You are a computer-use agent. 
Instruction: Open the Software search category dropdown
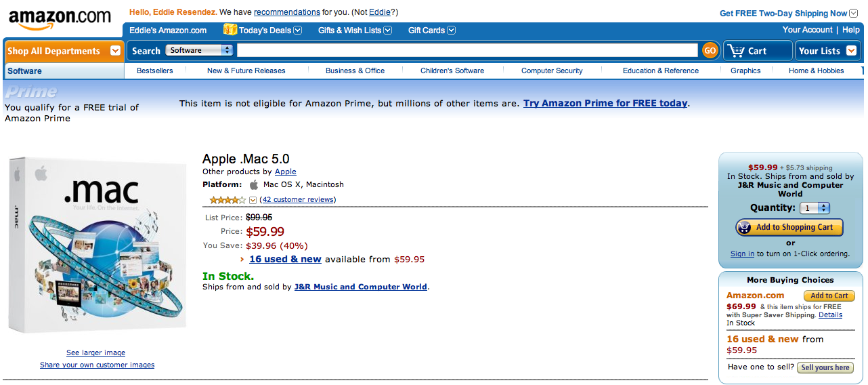[x=200, y=50]
